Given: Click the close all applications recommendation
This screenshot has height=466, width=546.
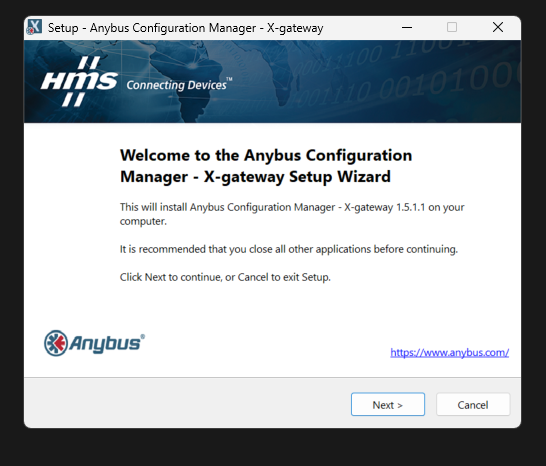Looking at the screenshot, I should 289,249.
